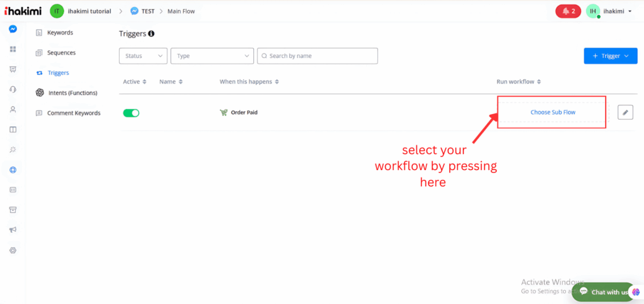Click the info icon next to Triggers heading
The image size is (644, 304).
pos(151,33)
